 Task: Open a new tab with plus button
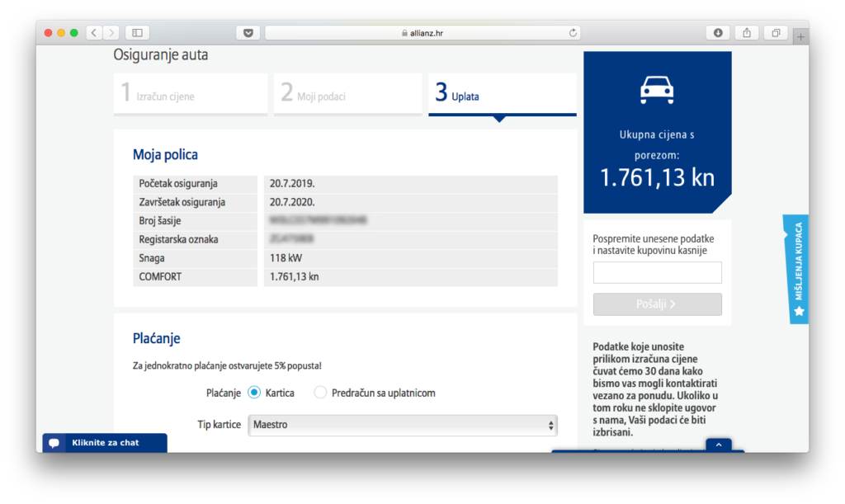pos(801,36)
